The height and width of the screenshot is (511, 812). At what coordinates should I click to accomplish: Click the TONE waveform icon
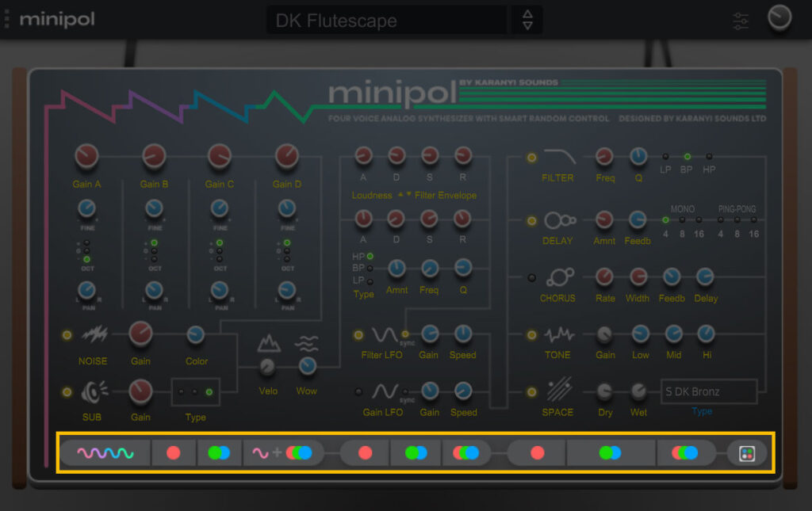point(558,337)
